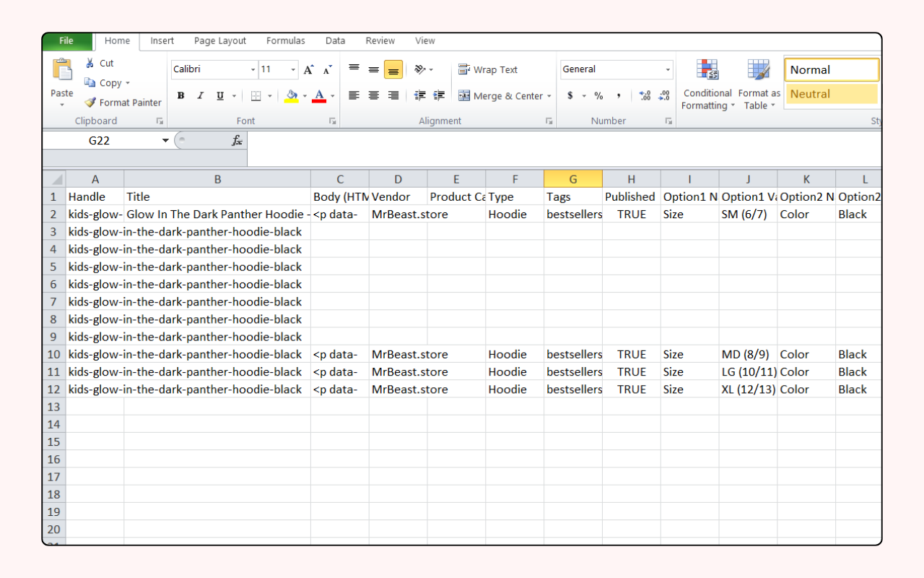The height and width of the screenshot is (578, 924).
Task: Click the text Orientation icon
Action: (x=421, y=69)
